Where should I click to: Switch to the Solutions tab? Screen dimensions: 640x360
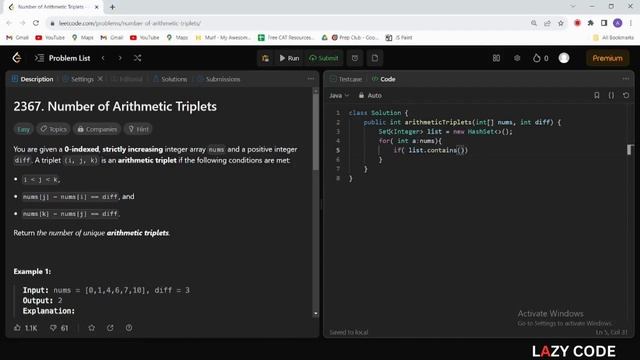coord(170,79)
